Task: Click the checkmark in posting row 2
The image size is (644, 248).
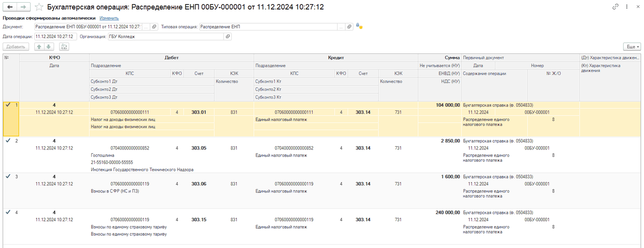Action: click(8, 140)
